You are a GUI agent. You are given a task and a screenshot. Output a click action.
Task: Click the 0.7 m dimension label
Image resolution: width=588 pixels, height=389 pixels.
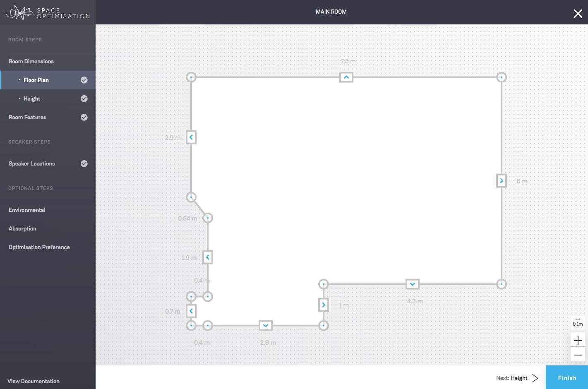[x=173, y=311]
